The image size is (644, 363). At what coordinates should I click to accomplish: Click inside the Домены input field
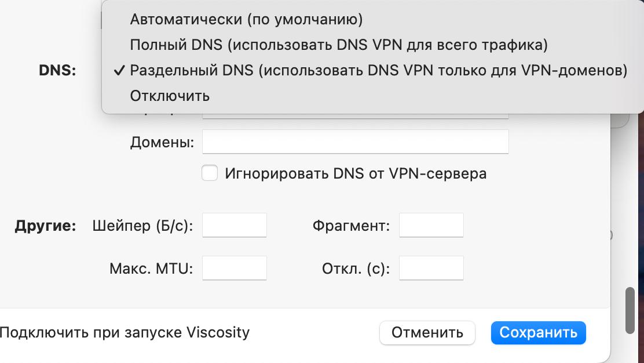[x=355, y=140]
